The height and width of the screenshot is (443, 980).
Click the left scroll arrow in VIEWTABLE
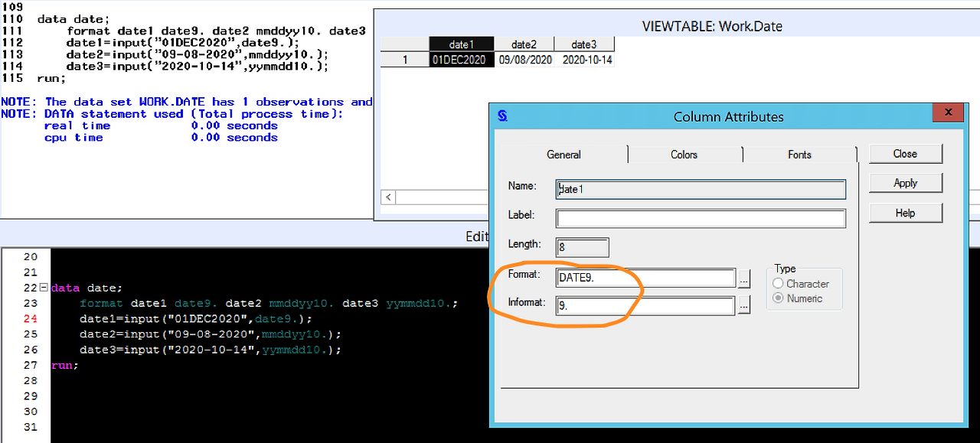point(387,197)
